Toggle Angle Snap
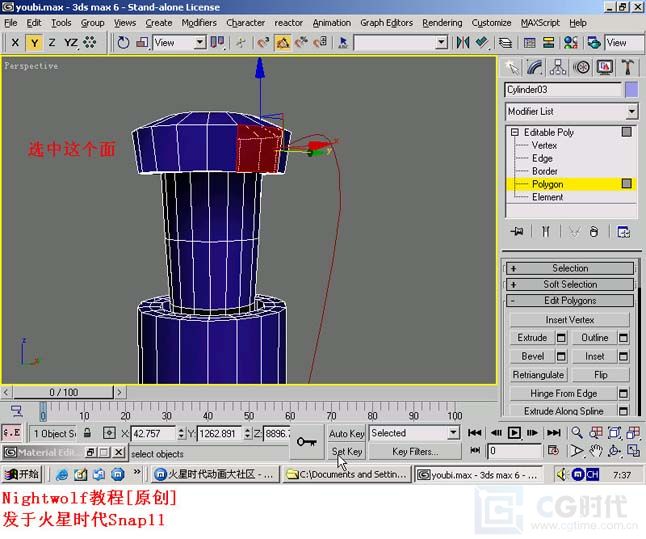646x539 pixels. 283,42
